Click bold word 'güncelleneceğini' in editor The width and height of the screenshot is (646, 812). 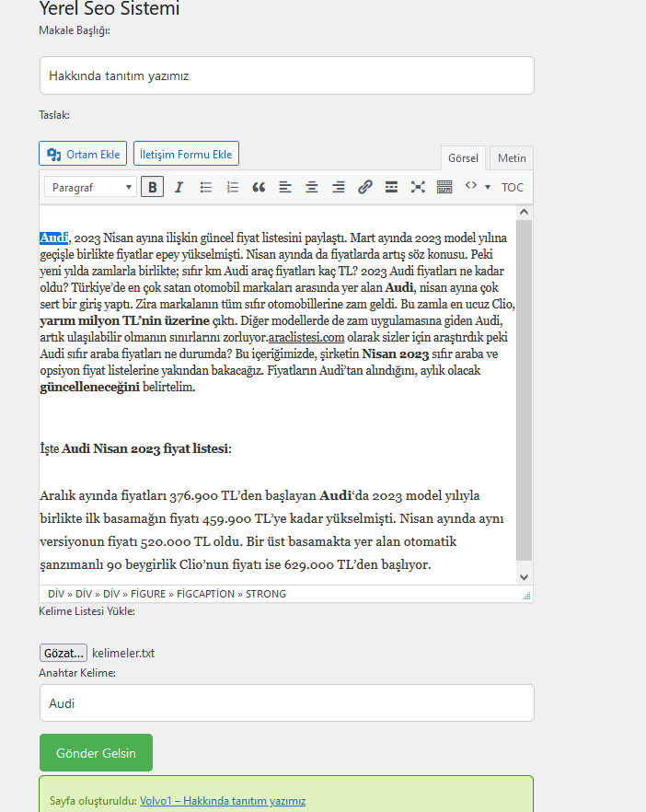[x=89, y=388]
